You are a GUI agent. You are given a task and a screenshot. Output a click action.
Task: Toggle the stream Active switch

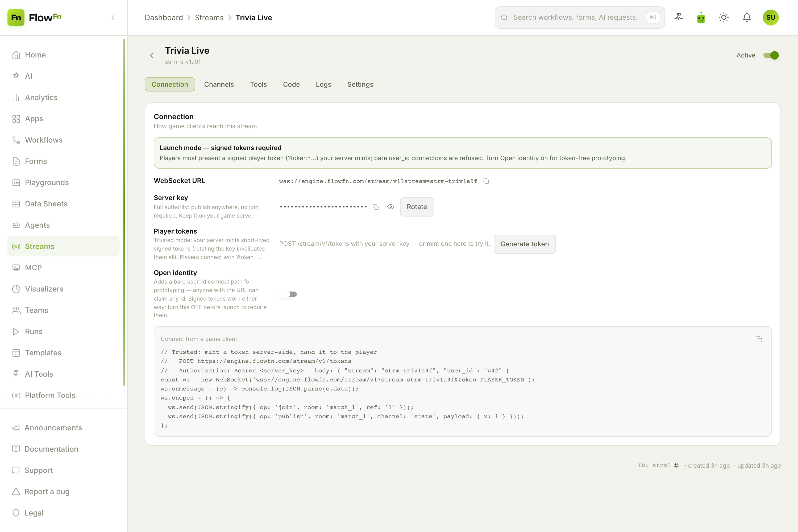(771, 55)
